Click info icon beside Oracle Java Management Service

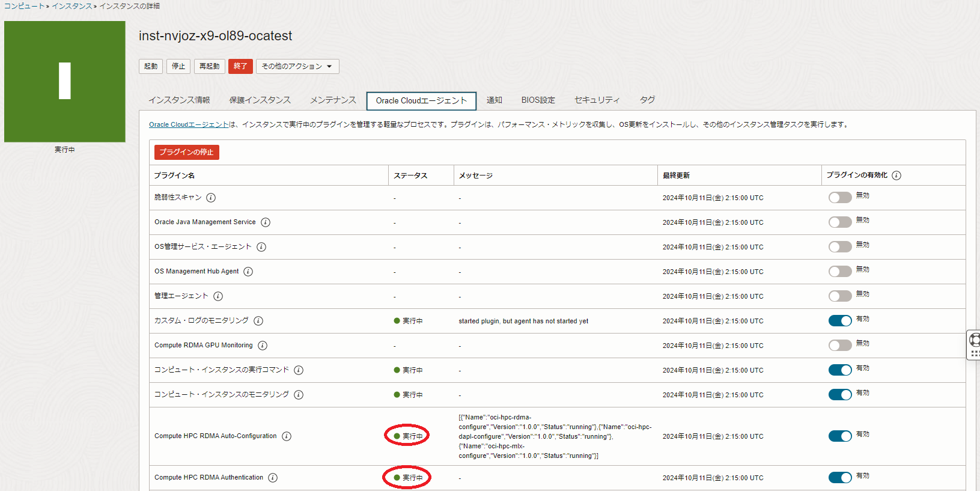(266, 222)
